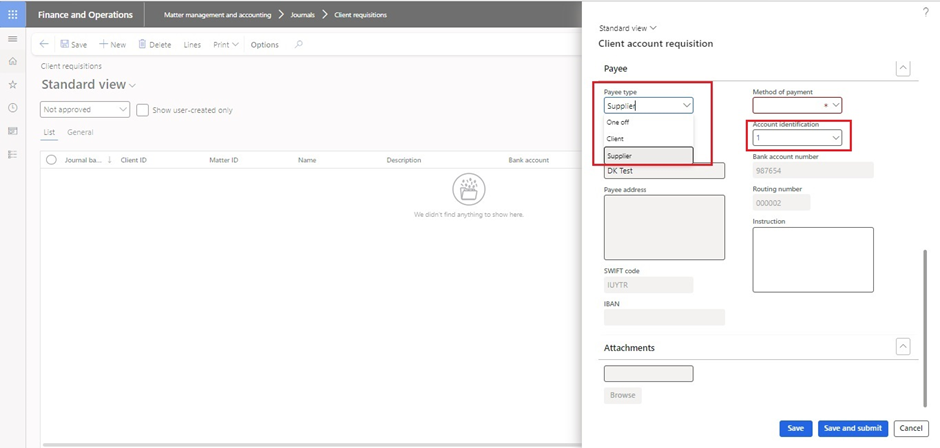This screenshot has width=940, height=448.
Task: Switch to the List tab
Action: click(x=49, y=132)
